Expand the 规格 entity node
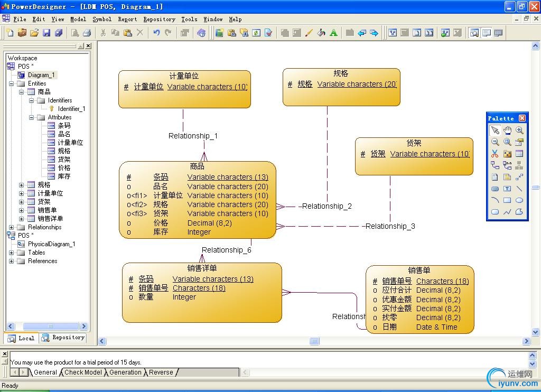Image resolution: width=541 pixels, height=392 pixels. click(21, 185)
